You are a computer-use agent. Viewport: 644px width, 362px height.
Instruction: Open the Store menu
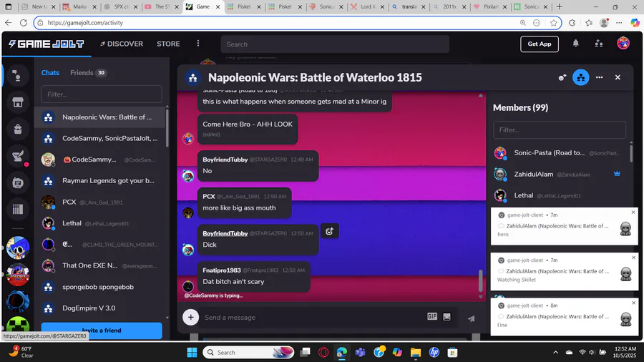(168, 44)
